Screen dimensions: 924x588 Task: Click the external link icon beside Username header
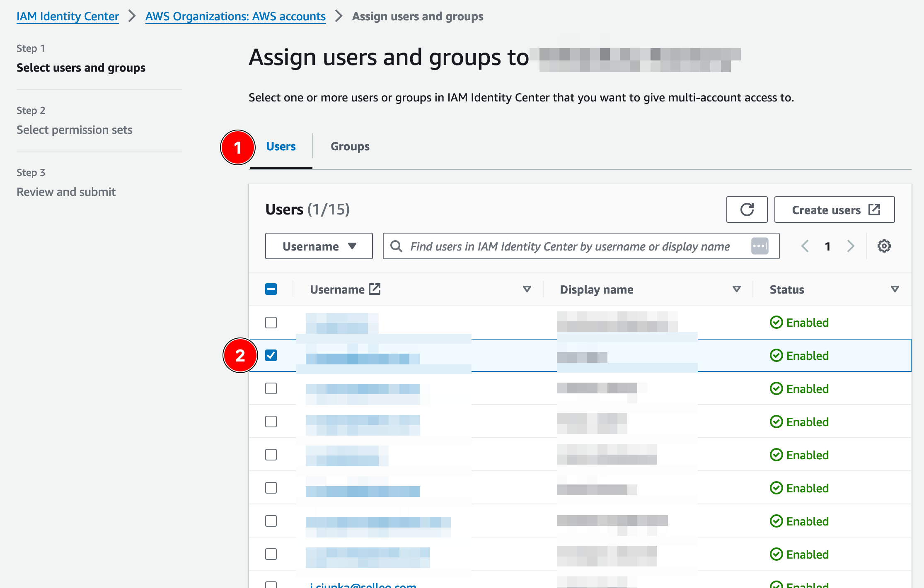pyautogui.click(x=375, y=289)
